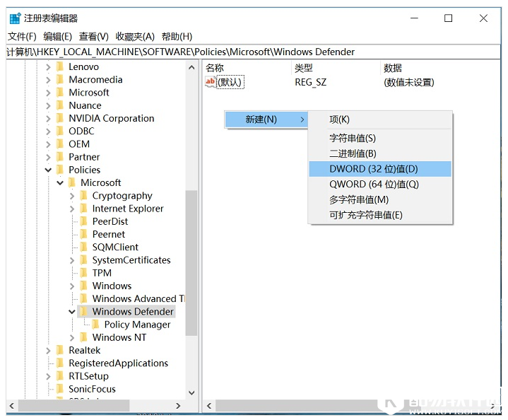Click tree pane horizontal scroll left arrow
The image size is (508, 420).
[x=12, y=406]
